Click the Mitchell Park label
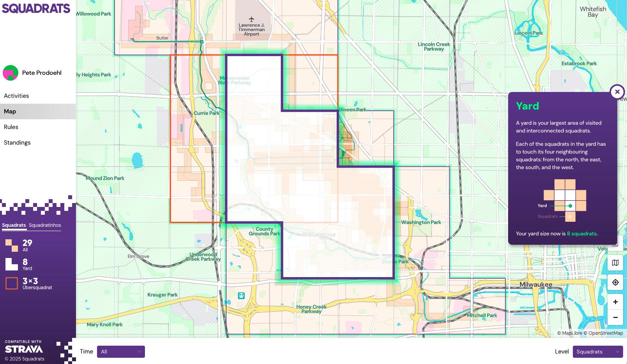The image size is (627, 364). pyautogui.click(x=482, y=316)
